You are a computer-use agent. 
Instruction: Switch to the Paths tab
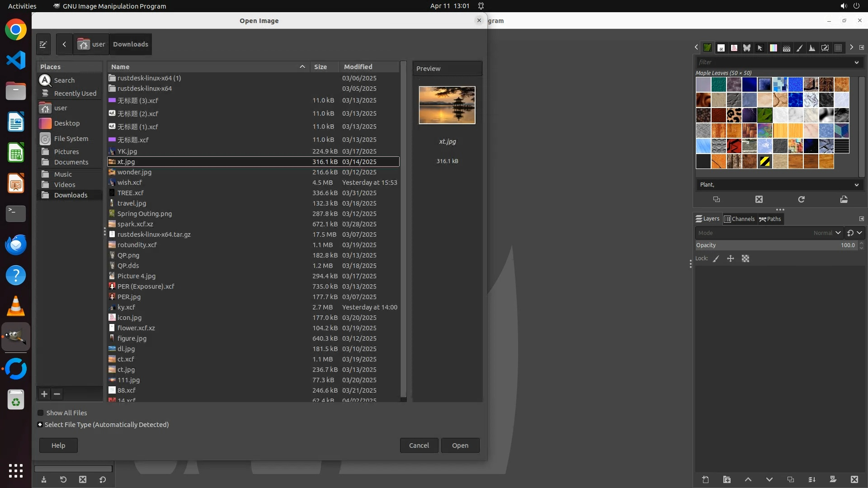point(770,219)
